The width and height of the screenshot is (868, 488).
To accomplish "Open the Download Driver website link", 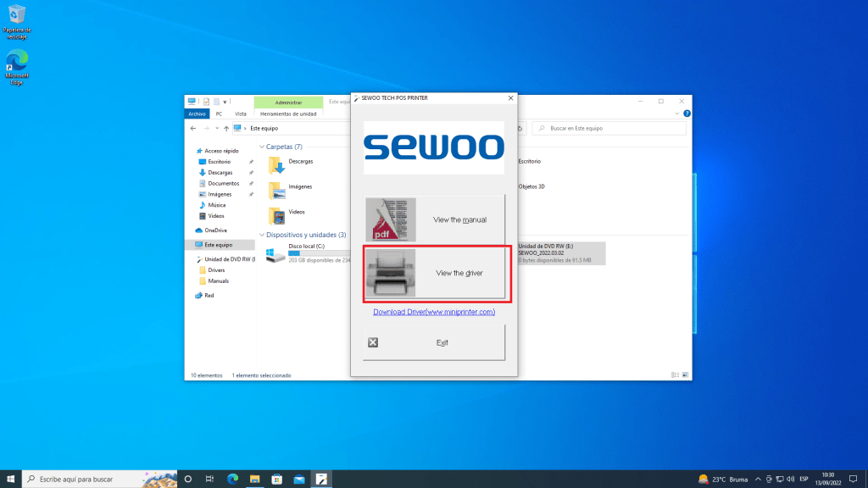I will pyautogui.click(x=434, y=312).
